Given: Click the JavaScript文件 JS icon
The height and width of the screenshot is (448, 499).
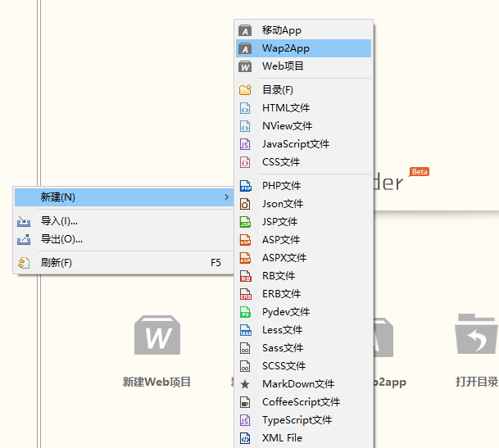Looking at the screenshot, I should coord(245,144).
